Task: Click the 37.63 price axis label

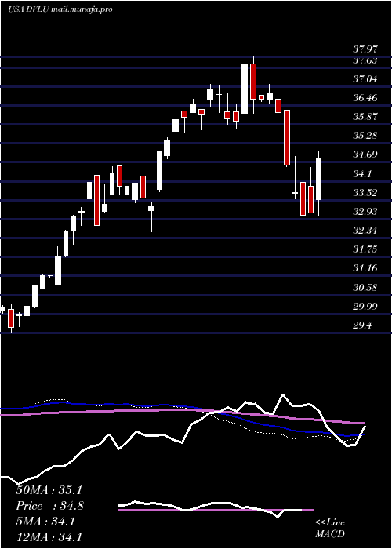Action: tap(365, 60)
